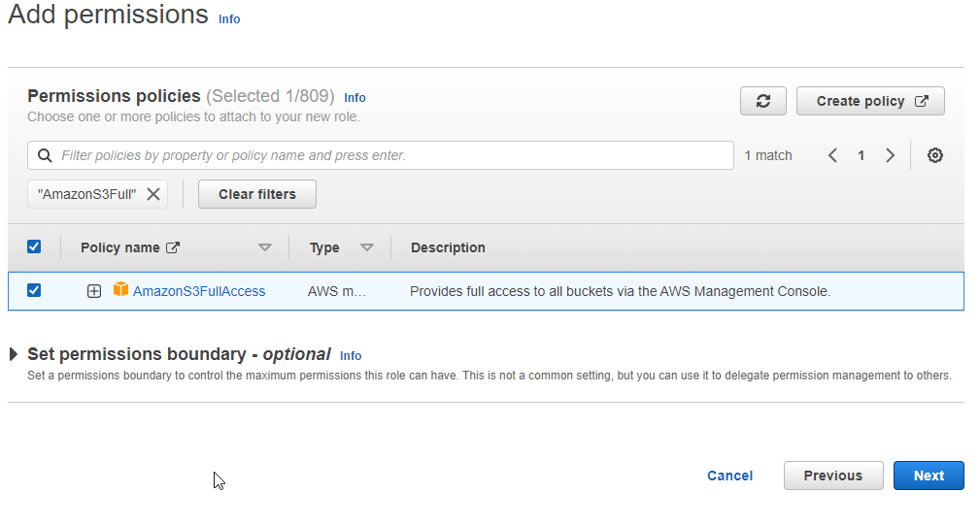Click the AmazonS3FullAccess orange policy icon
The image size is (980, 525).
pos(121,290)
